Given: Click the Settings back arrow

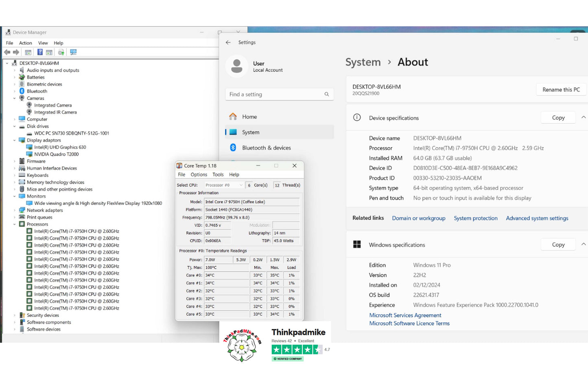Looking at the screenshot, I should (228, 42).
